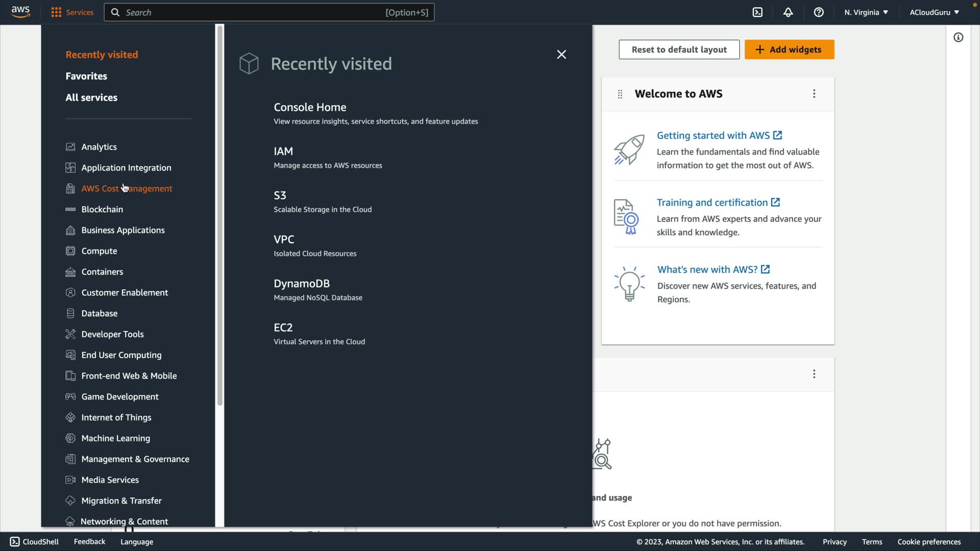Open the Compute category
Image resolution: width=980 pixels, height=551 pixels.
point(99,251)
